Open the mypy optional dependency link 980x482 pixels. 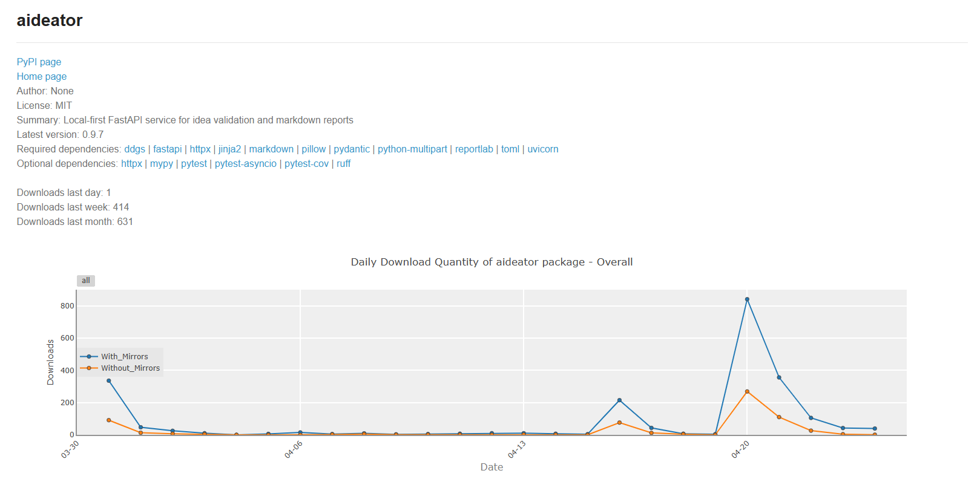[162, 163]
